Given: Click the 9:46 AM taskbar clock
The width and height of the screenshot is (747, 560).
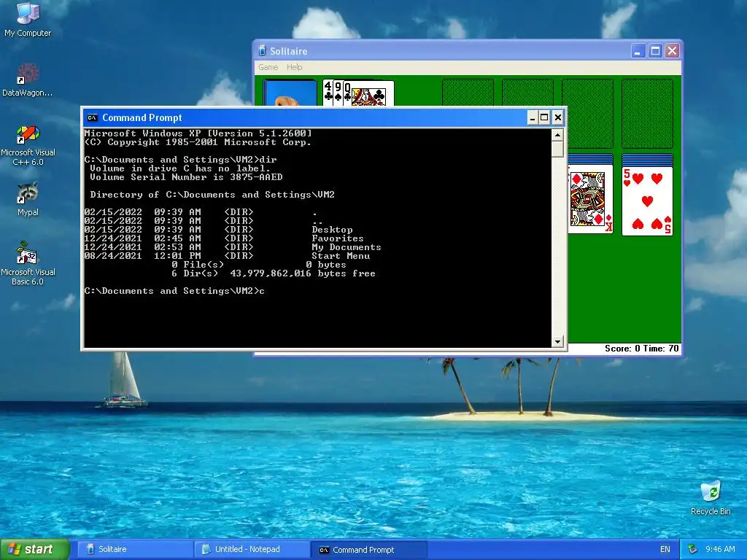Looking at the screenshot, I should pyautogui.click(x=720, y=549).
